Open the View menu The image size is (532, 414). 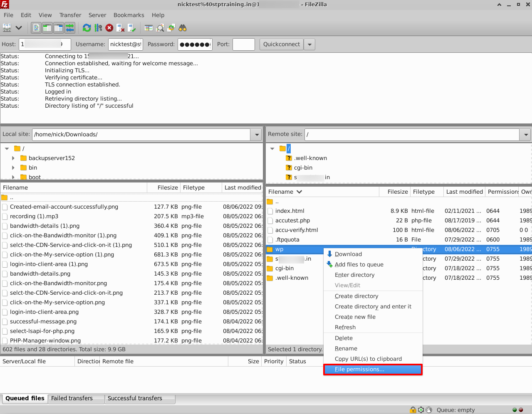pos(45,15)
